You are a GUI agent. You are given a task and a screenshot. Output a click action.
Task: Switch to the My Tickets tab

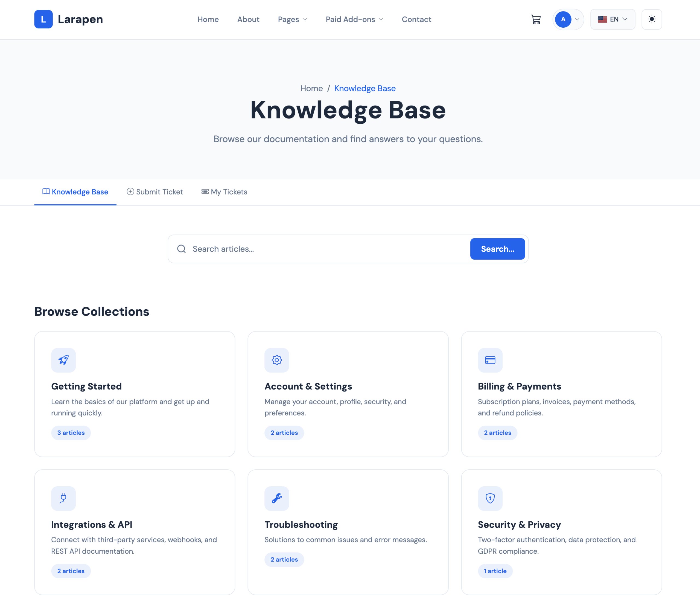pos(224,192)
